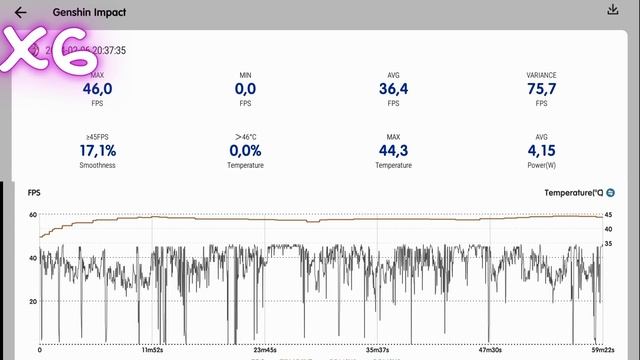640x360 pixels.
Task: Download the report with the download icon
Action: [x=612, y=10]
